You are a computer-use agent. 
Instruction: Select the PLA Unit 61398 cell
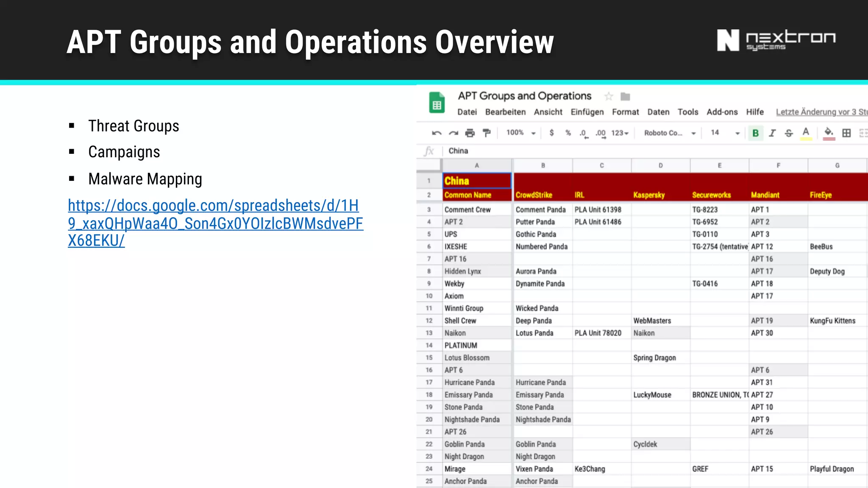click(601, 210)
